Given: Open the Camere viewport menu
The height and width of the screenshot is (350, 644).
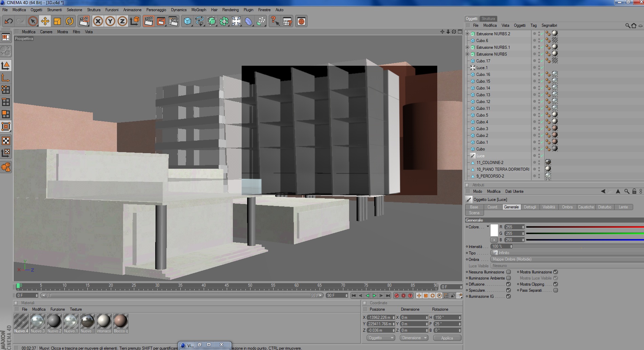Looking at the screenshot, I should point(46,32).
